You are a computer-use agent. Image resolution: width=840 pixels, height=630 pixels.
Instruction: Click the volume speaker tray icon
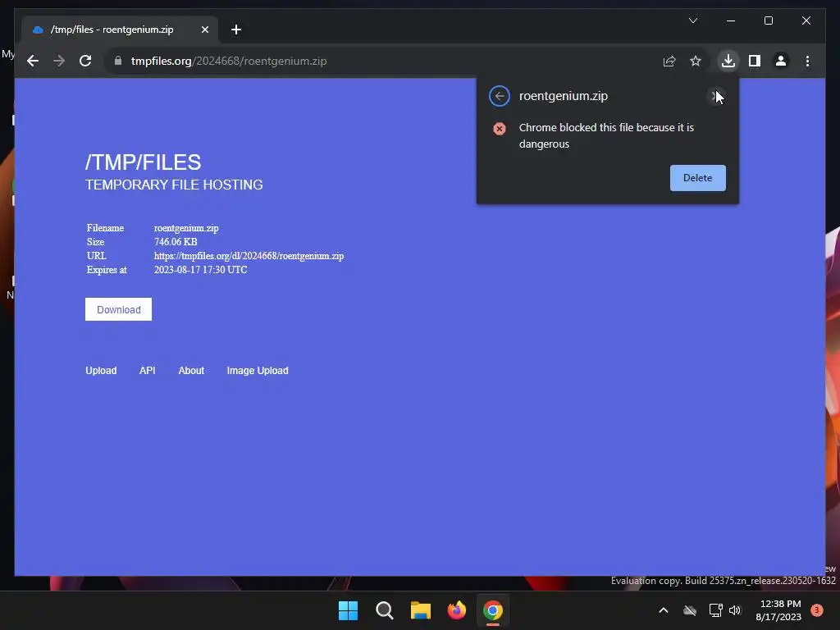(x=735, y=610)
